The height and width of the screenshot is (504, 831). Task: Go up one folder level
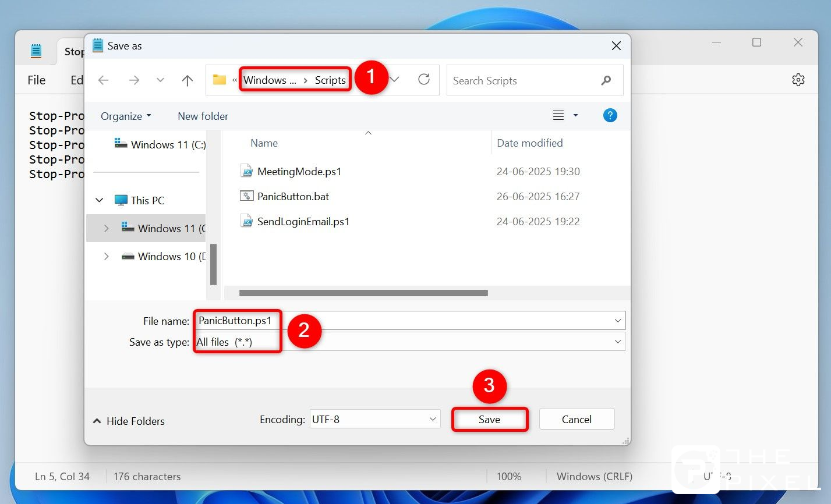tap(187, 80)
